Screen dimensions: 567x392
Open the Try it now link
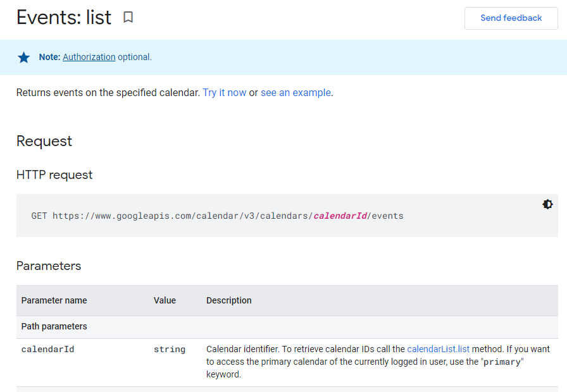pos(224,93)
